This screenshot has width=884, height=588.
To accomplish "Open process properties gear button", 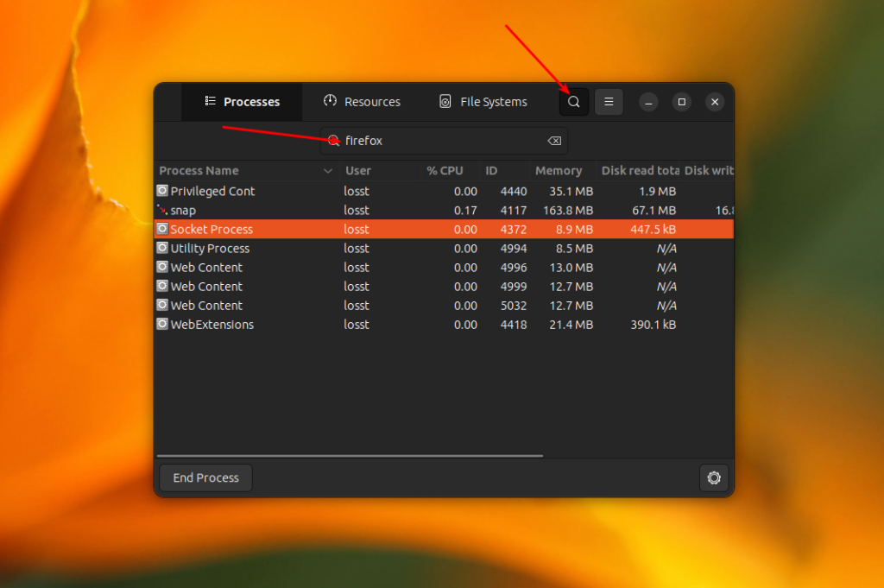I will tap(714, 478).
